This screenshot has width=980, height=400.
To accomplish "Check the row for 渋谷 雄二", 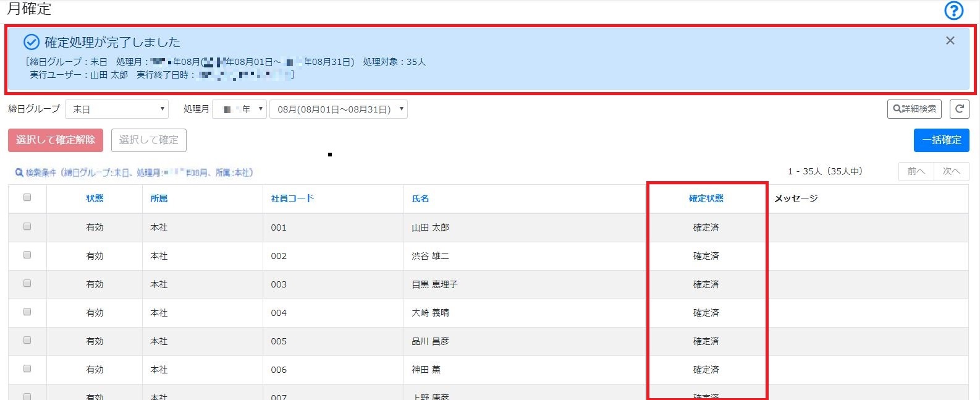I will (27, 255).
